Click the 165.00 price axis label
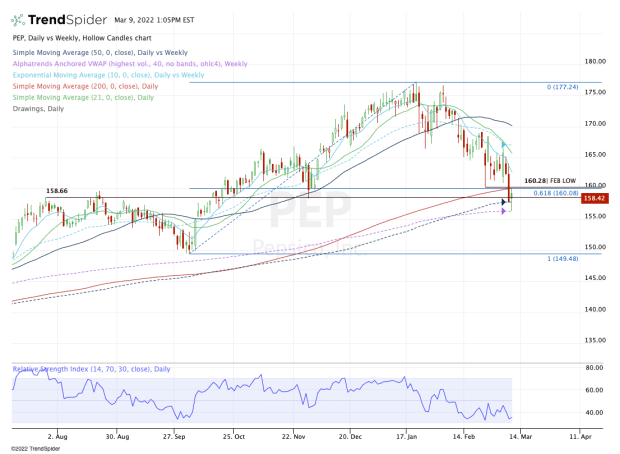The height and width of the screenshot is (454, 620). pos(595,154)
